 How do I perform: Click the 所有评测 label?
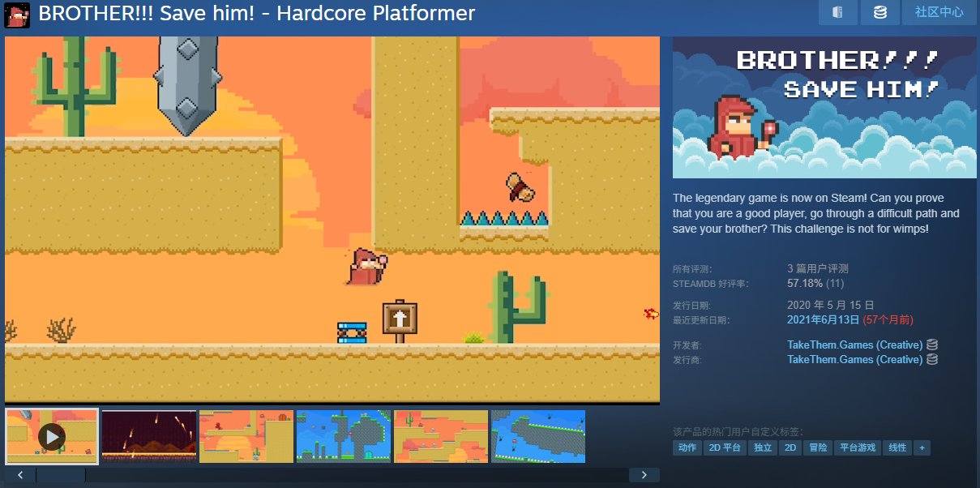pos(691,268)
